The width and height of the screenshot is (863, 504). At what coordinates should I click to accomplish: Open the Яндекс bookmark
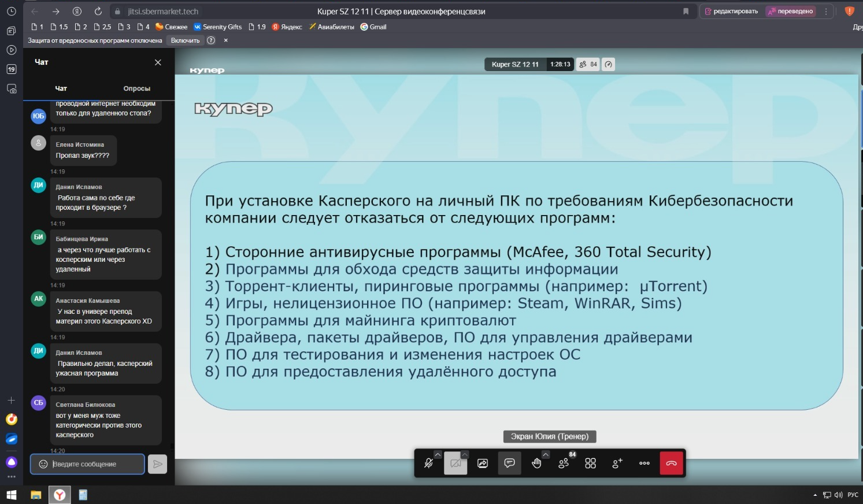[x=287, y=27]
